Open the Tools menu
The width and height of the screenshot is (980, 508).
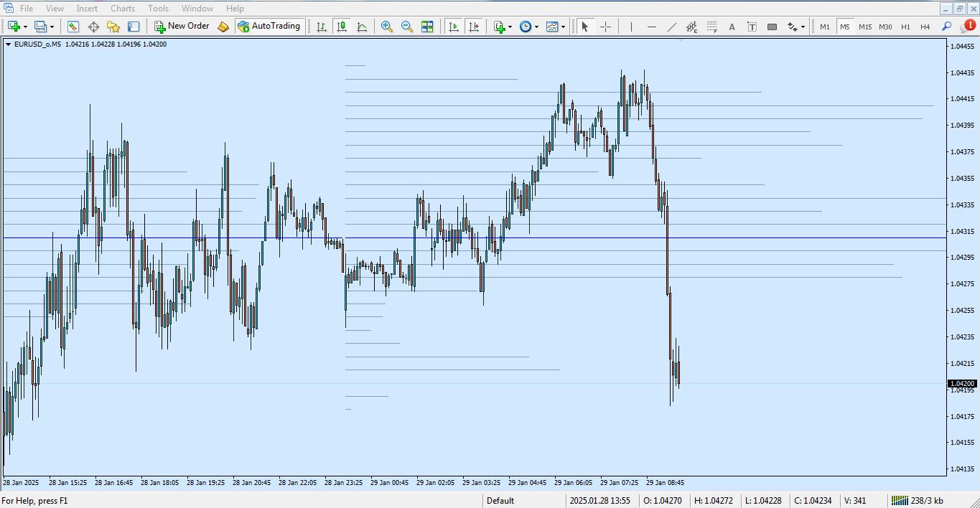(x=158, y=9)
